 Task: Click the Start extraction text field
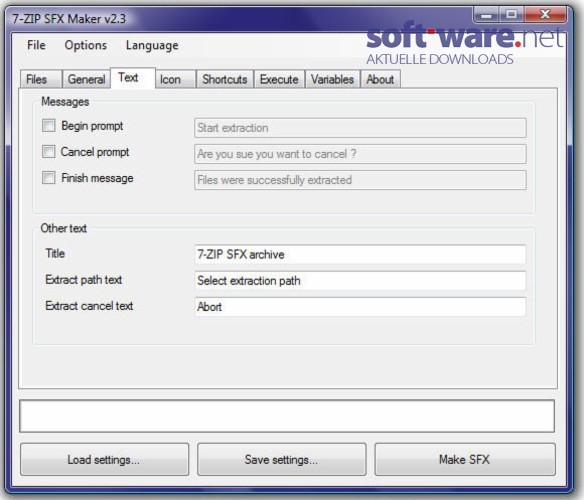360,128
